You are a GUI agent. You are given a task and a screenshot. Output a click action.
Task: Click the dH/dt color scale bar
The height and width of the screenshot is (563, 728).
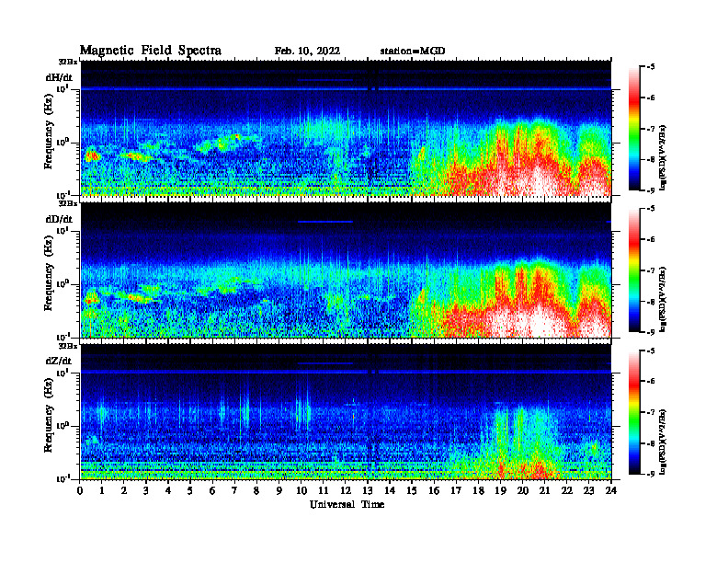coord(633,129)
